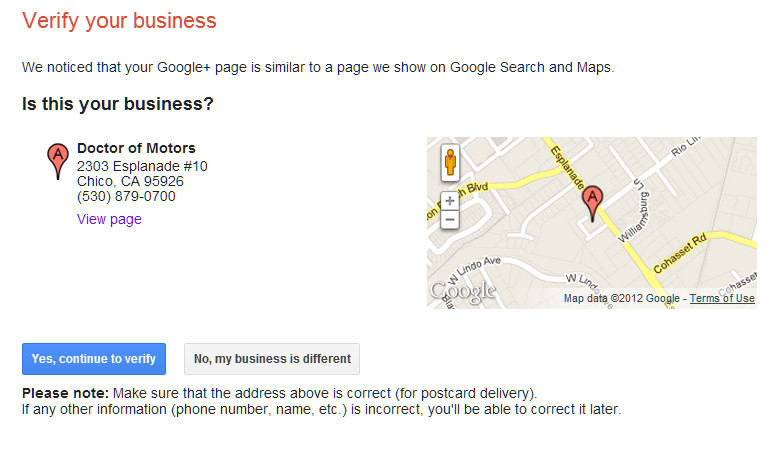This screenshot has width=768, height=450.
Task: Click the red A pin beside Doctor of Motors
Action: 58,161
